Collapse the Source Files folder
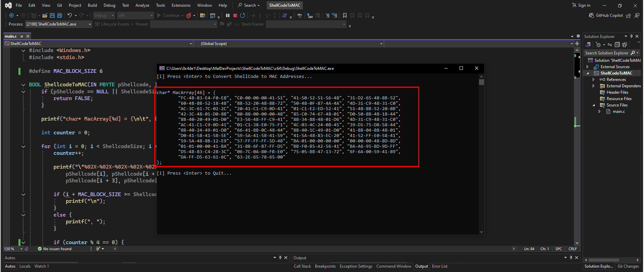The width and height of the screenshot is (644, 272). (594, 105)
